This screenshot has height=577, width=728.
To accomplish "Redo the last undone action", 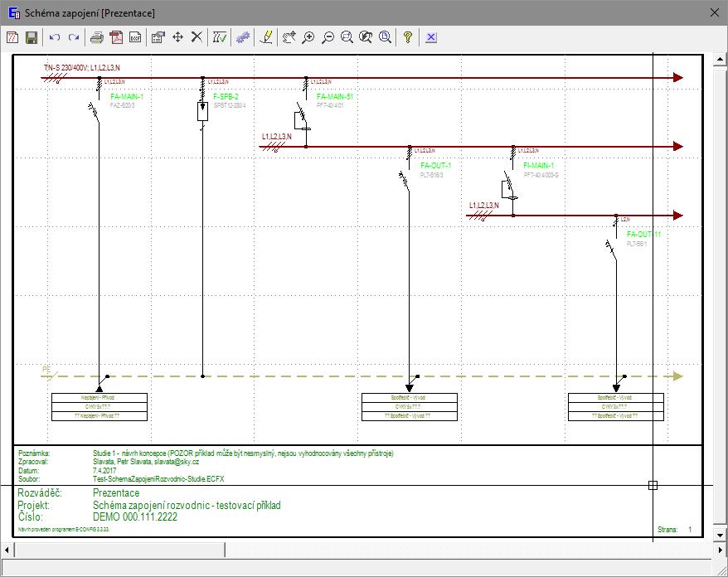I will click(73, 37).
